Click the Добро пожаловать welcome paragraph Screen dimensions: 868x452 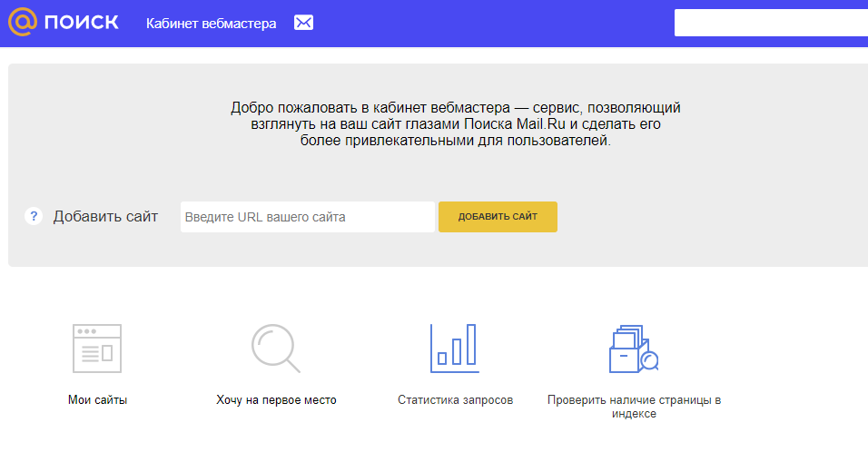455,124
